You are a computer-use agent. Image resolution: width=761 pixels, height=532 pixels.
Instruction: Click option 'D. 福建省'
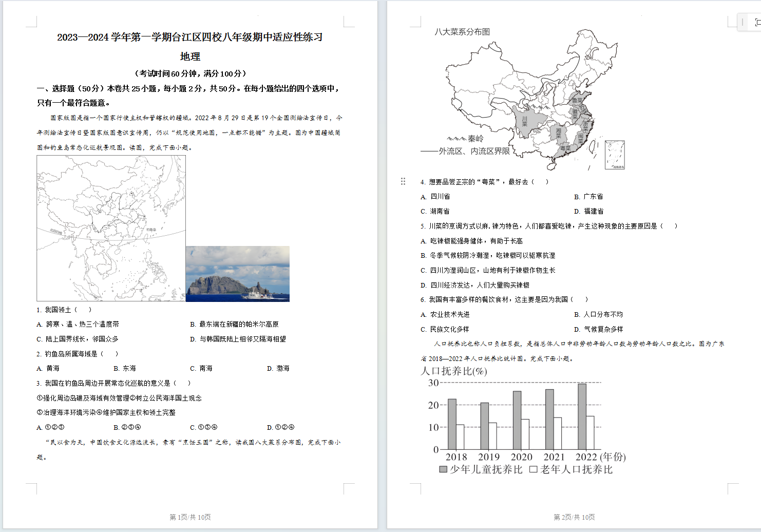click(588, 212)
